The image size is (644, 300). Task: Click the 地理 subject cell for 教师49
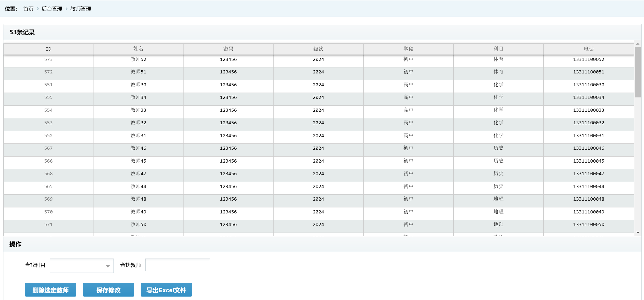coord(498,212)
